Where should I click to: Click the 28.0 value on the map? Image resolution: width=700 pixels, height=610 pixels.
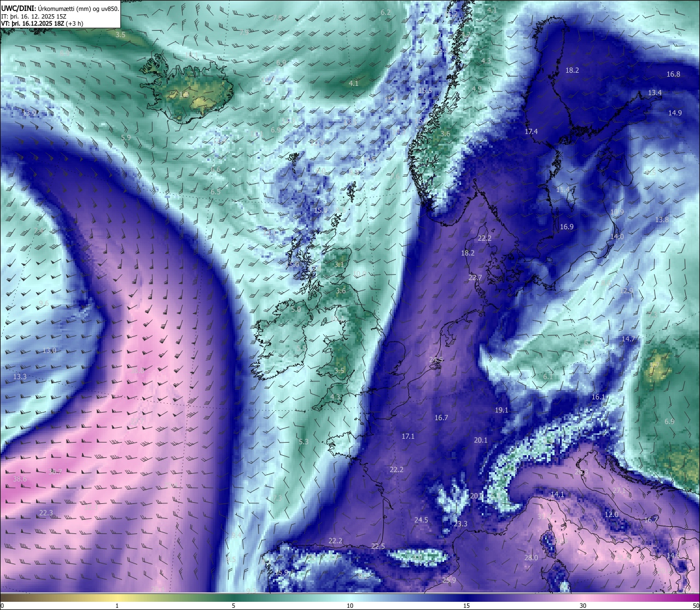pos(531,557)
